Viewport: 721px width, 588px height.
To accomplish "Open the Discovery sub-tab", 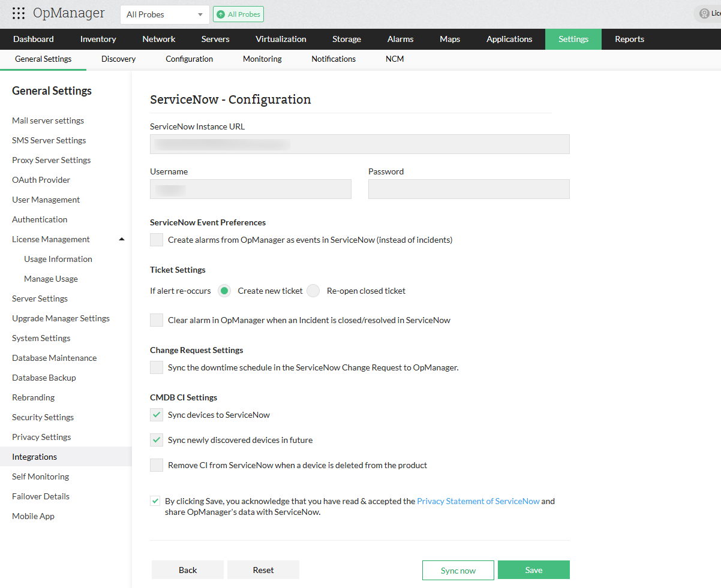I will pyautogui.click(x=119, y=59).
